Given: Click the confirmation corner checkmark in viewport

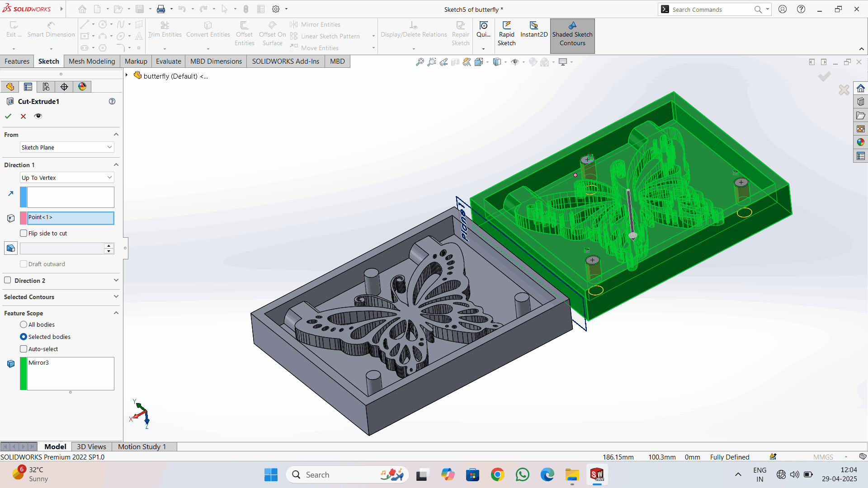Looking at the screenshot, I should pos(825,76).
